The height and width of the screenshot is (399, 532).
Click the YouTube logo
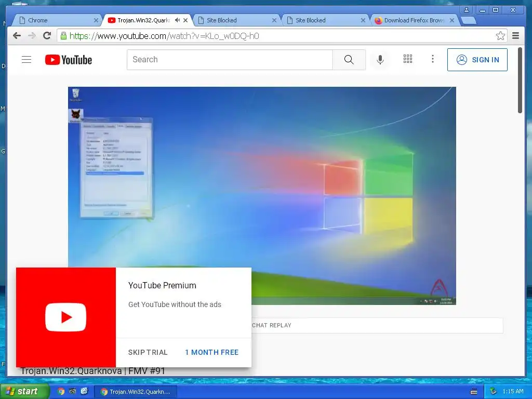69,60
